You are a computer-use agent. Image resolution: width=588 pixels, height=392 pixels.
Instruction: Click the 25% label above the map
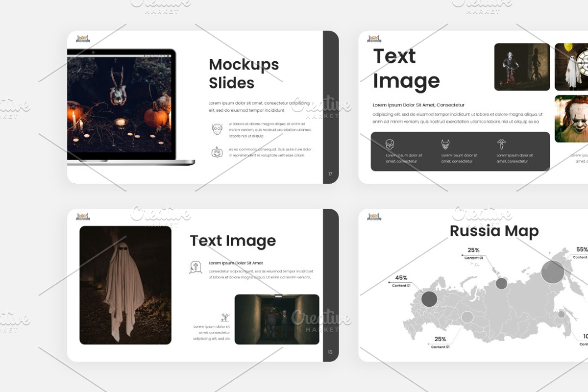[x=473, y=250]
